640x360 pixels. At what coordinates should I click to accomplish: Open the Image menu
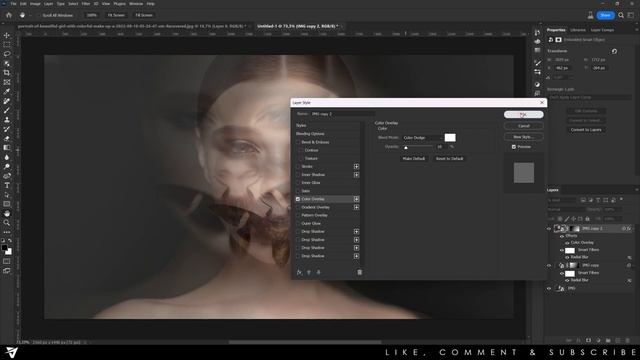pyautogui.click(x=35, y=4)
